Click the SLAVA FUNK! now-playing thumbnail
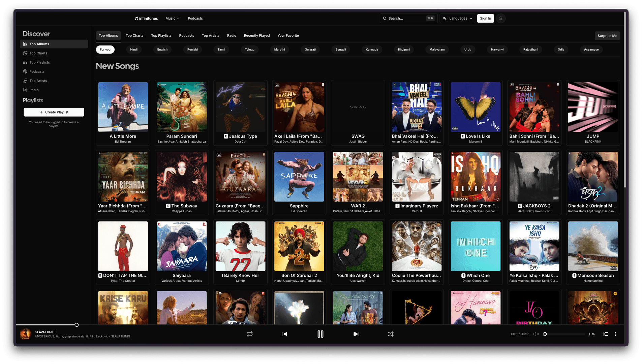Viewport: 642px width, 364px height. [26, 334]
